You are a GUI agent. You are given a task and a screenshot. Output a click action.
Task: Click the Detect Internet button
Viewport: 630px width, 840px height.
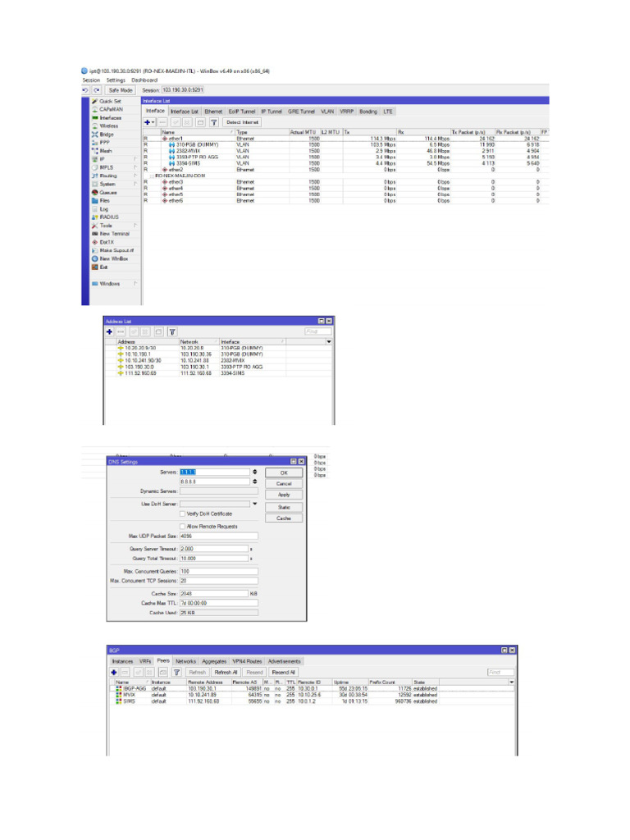tap(242, 123)
